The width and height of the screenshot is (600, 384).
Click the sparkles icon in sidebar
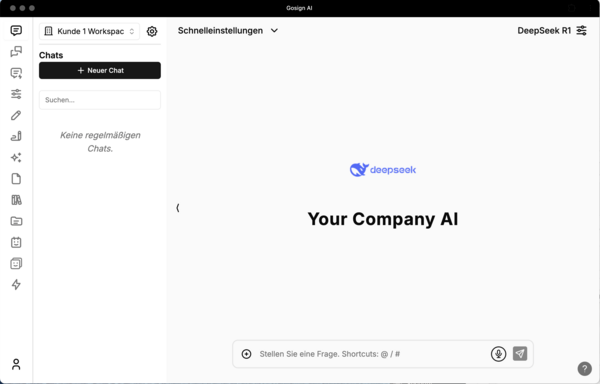coord(16,157)
